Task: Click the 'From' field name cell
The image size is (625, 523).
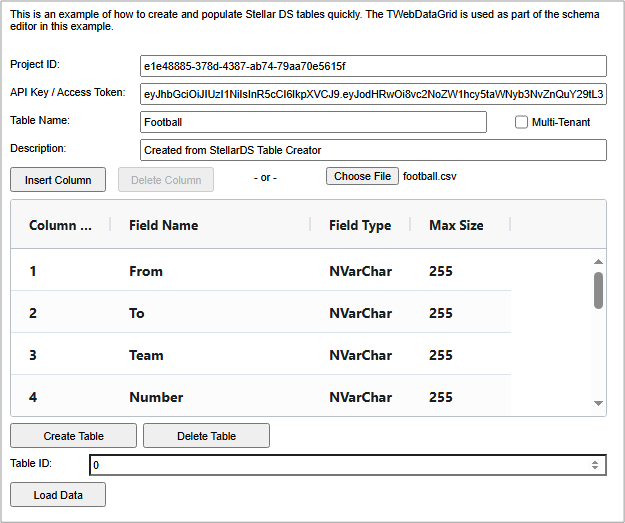Action: tap(146, 271)
